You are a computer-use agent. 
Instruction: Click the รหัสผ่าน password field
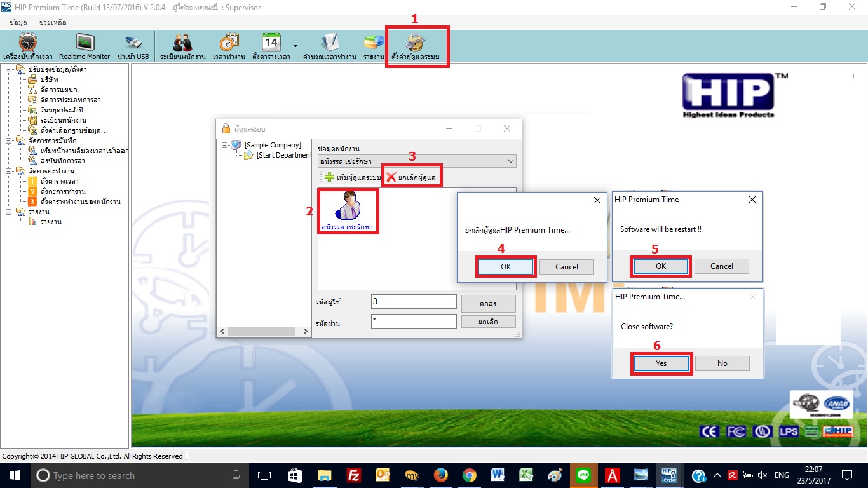tap(414, 322)
